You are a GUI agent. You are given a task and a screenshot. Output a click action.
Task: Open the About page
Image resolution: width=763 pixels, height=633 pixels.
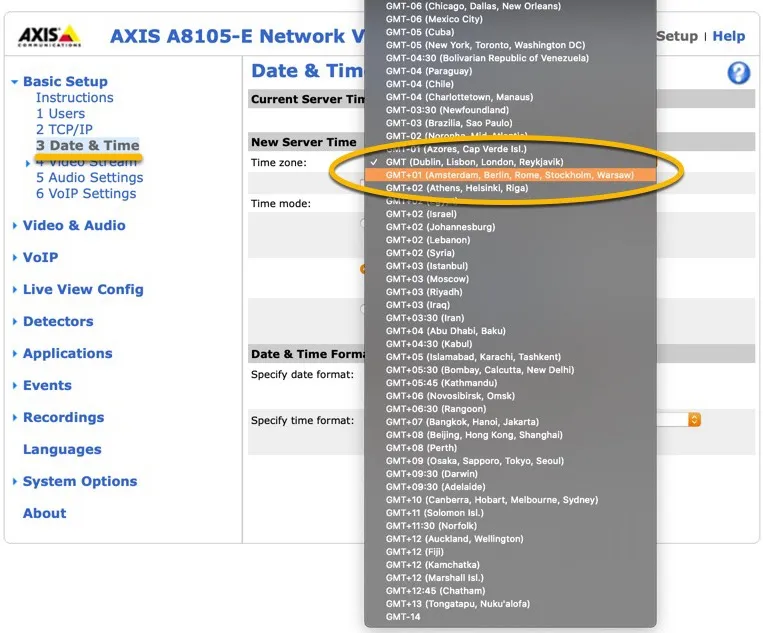tap(45, 513)
